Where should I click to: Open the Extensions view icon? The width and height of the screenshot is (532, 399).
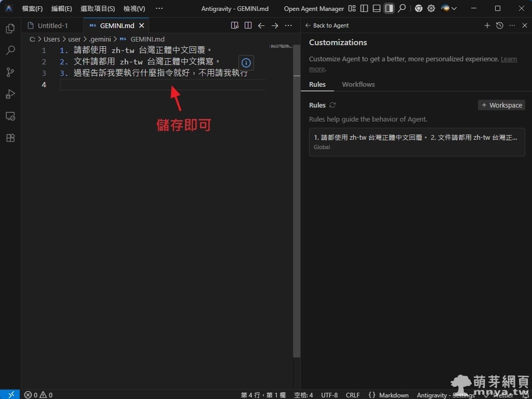10,138
